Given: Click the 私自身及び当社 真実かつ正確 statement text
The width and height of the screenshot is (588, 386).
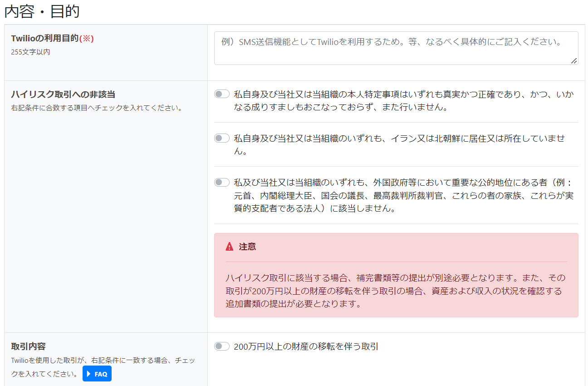Looking at the screenshot, I should pyautogui.click(x=404, y=101).
